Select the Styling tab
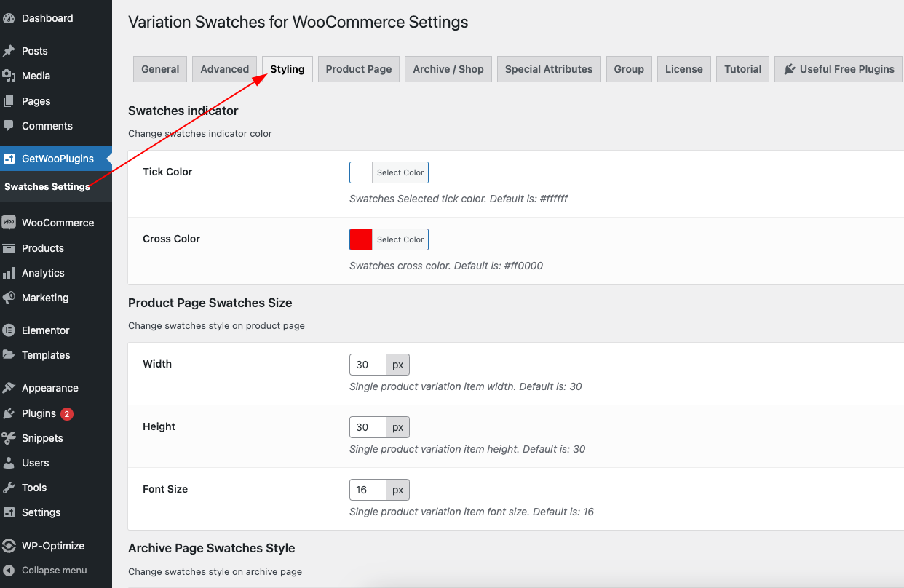 pyautogui.click(x=288, y=69)
